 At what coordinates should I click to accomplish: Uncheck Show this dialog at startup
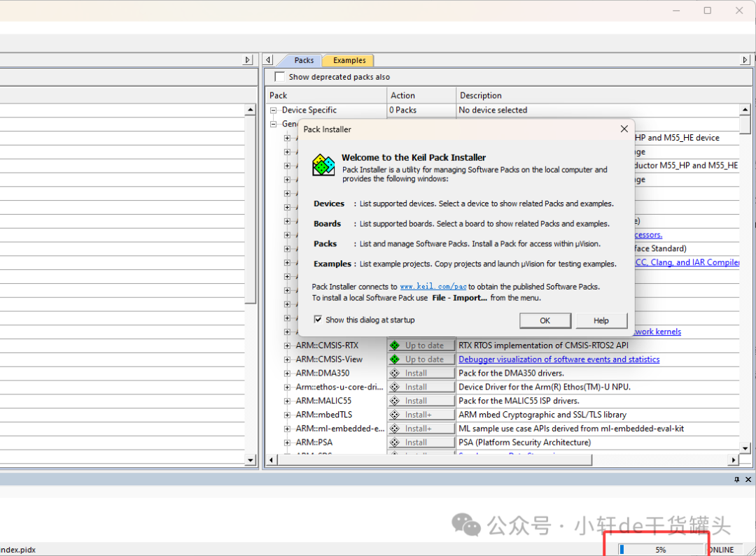pyautogui.click(x=318, y=319)
